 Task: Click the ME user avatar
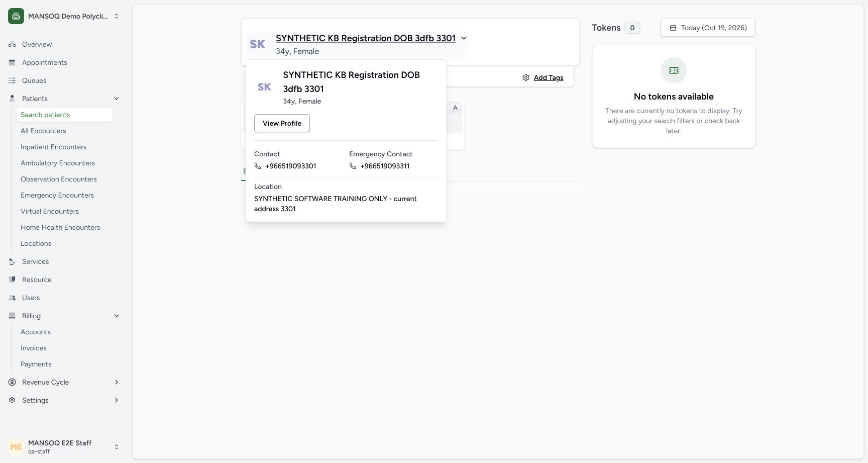tap(16, 446)
